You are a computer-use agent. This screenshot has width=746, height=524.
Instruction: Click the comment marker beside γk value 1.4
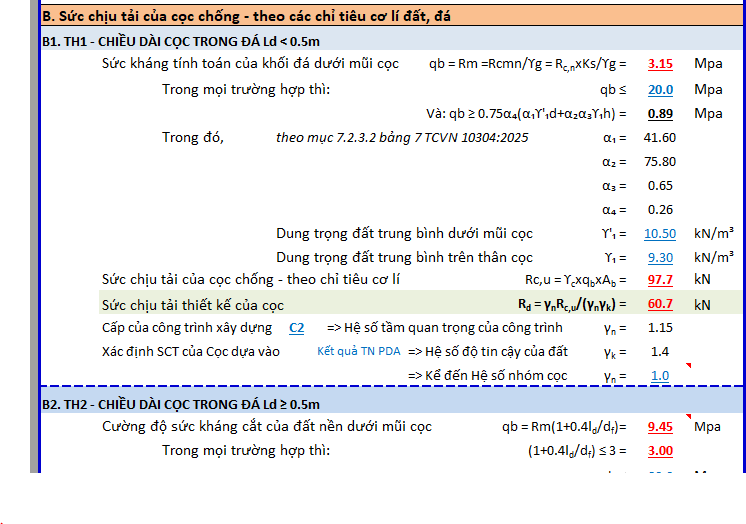pyautogui.click(x=688, y=366)
